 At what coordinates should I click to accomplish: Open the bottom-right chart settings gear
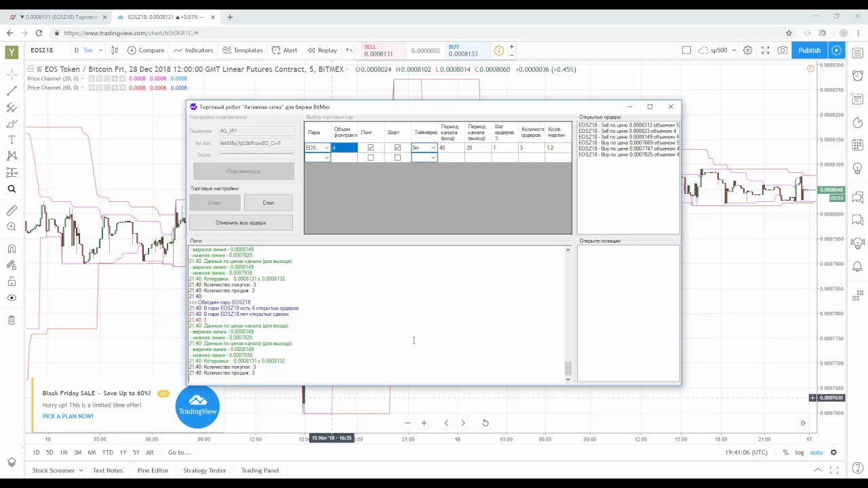point(833,452)
